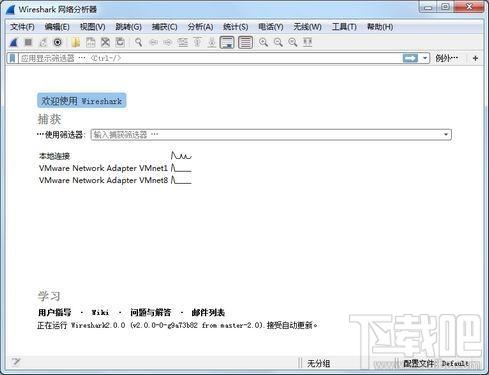
Task: Toggle auto scroll during live capture
Action: pyautogui.click(x=227, y=42)
